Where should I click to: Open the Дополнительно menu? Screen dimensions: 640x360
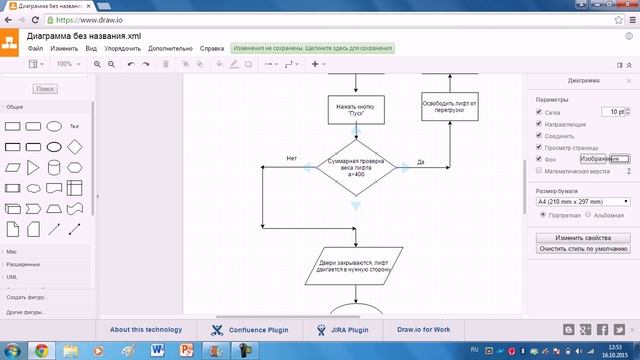coord(170,49)
